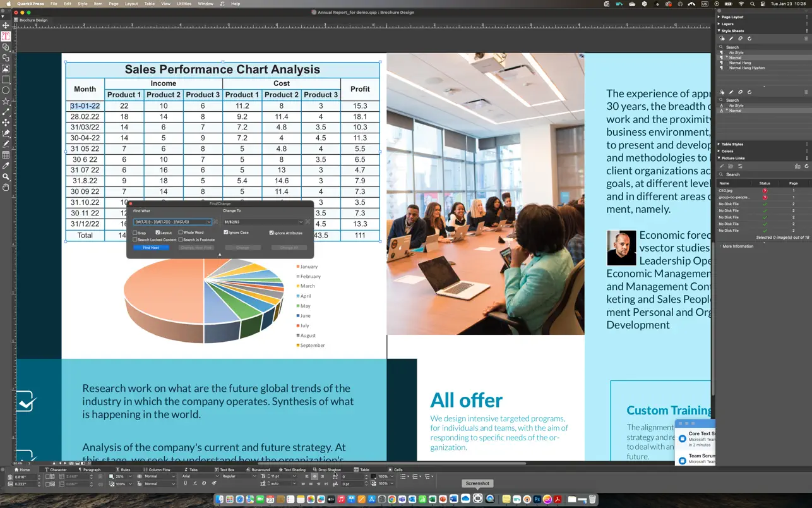
Task: Click the Normal Hang Hyphen style sheet
Action: (x=748, y=68)
